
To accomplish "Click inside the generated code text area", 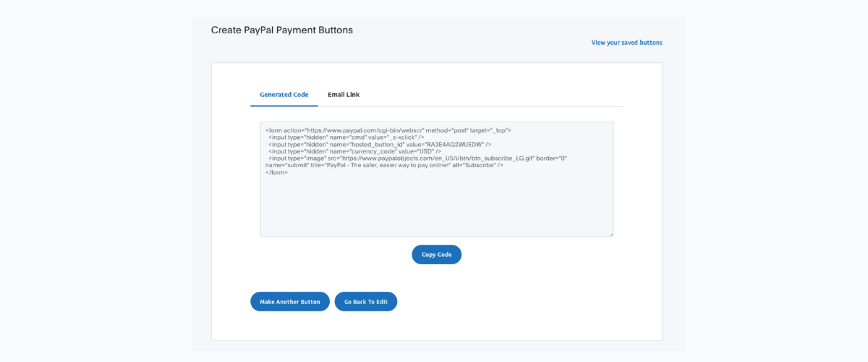I will click(436, 179).
